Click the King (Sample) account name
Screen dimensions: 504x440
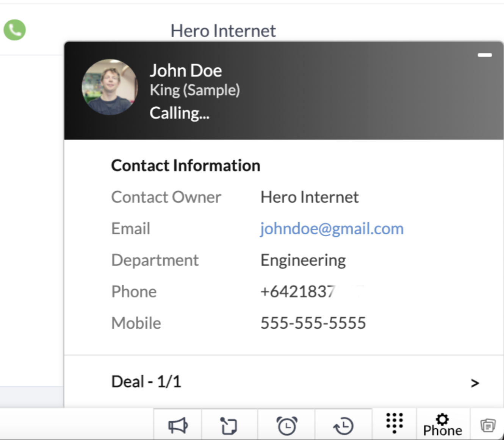coord(195,90)
